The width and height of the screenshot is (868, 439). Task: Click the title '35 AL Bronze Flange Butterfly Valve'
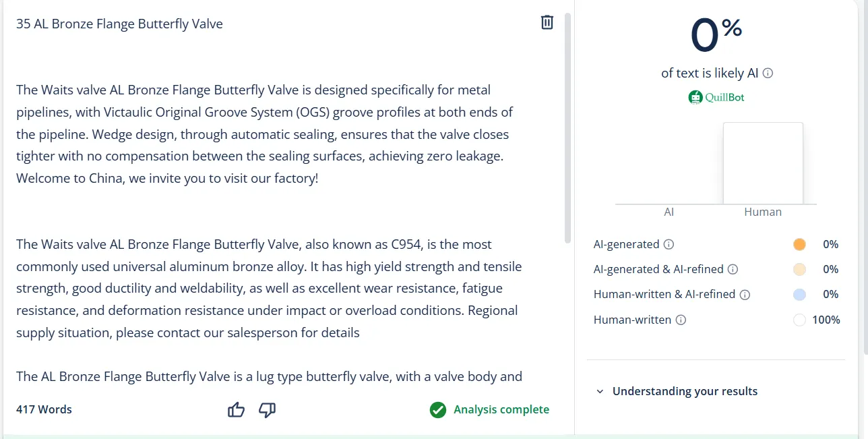point(119,24)
